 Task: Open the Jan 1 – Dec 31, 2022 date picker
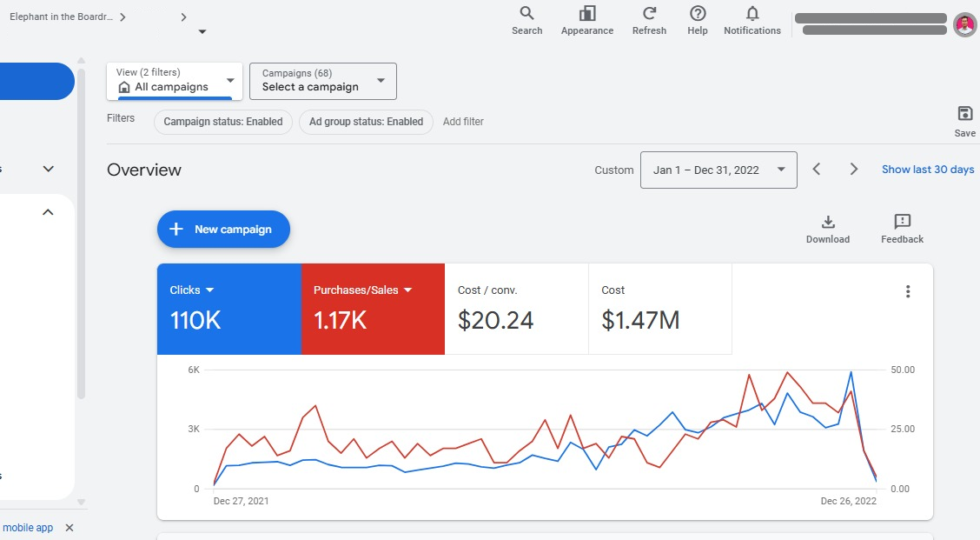point(718,170)
